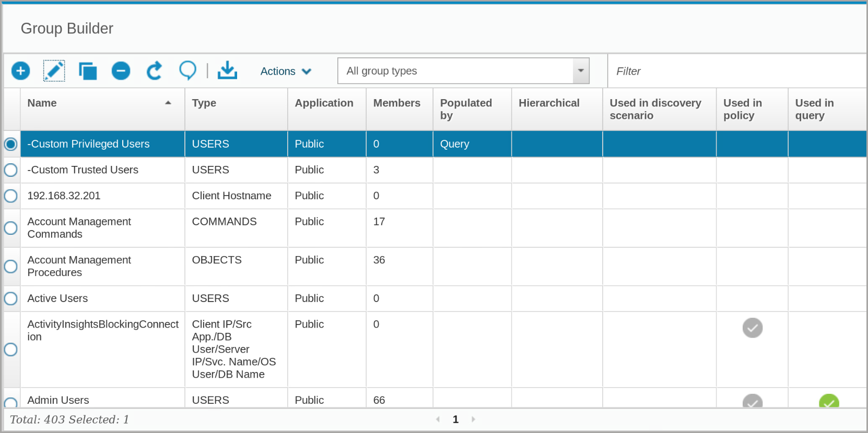Click the -Custom Privileged Users name cell
868x433 pixels.
[x=102, y=144]
